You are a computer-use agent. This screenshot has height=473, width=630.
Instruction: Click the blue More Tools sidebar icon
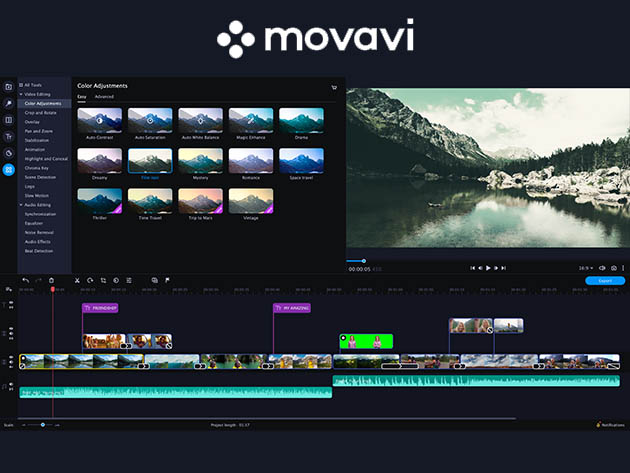(8, 170)
